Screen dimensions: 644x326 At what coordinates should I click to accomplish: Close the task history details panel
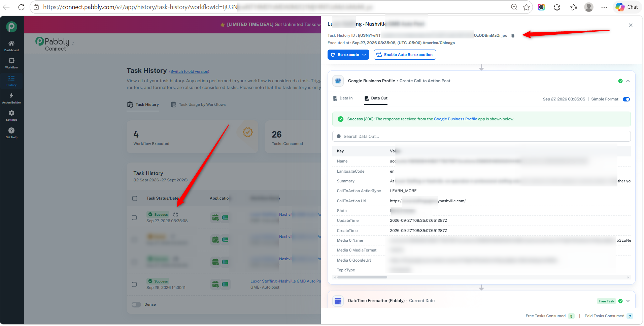[x=631, y=25]
